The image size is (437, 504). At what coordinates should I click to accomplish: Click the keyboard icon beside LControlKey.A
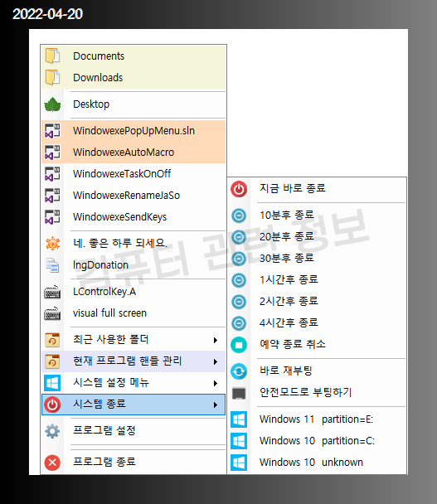(x=52, y=292)
